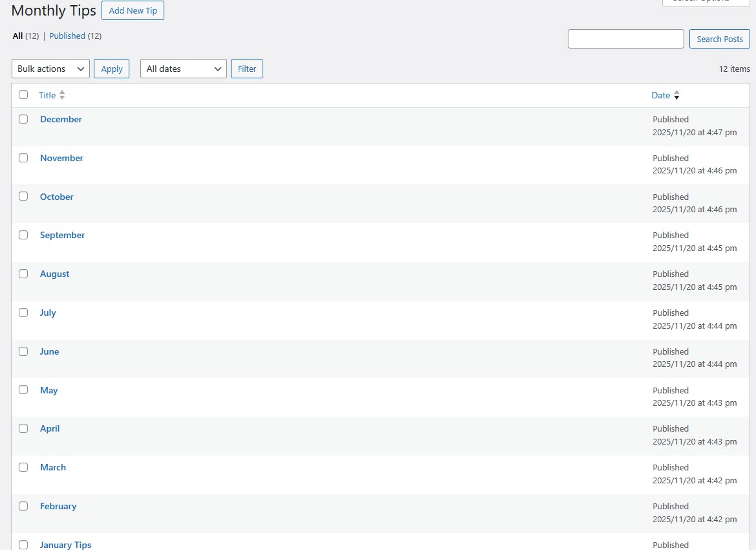Check the box beside December

tap(23, 119)
